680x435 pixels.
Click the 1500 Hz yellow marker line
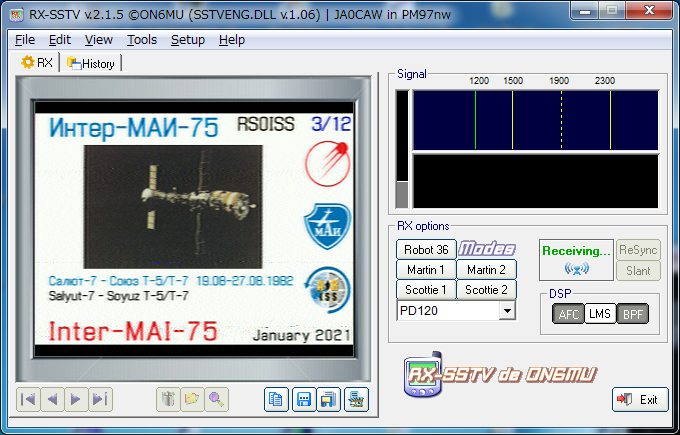512,120
